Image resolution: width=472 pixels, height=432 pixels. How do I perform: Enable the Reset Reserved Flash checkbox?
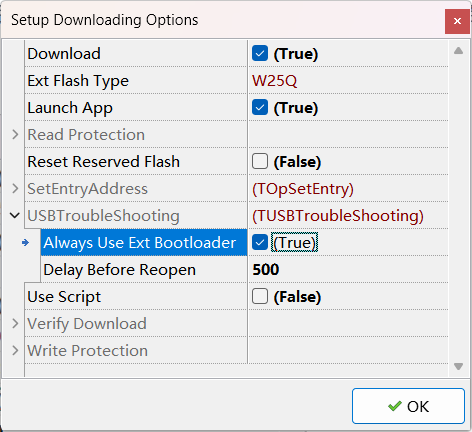coord(260,162)
